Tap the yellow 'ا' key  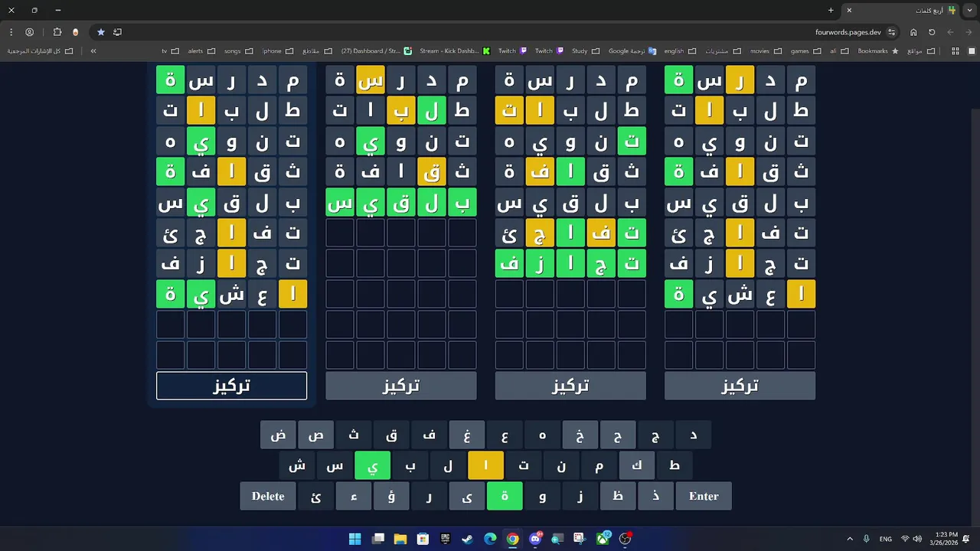485,465
